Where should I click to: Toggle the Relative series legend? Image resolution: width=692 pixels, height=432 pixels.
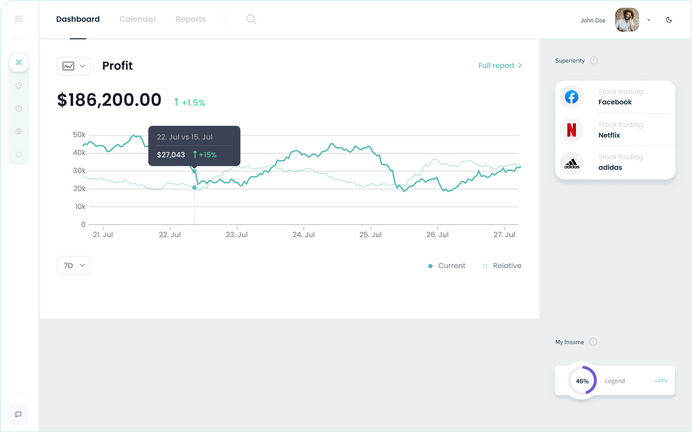502,266
